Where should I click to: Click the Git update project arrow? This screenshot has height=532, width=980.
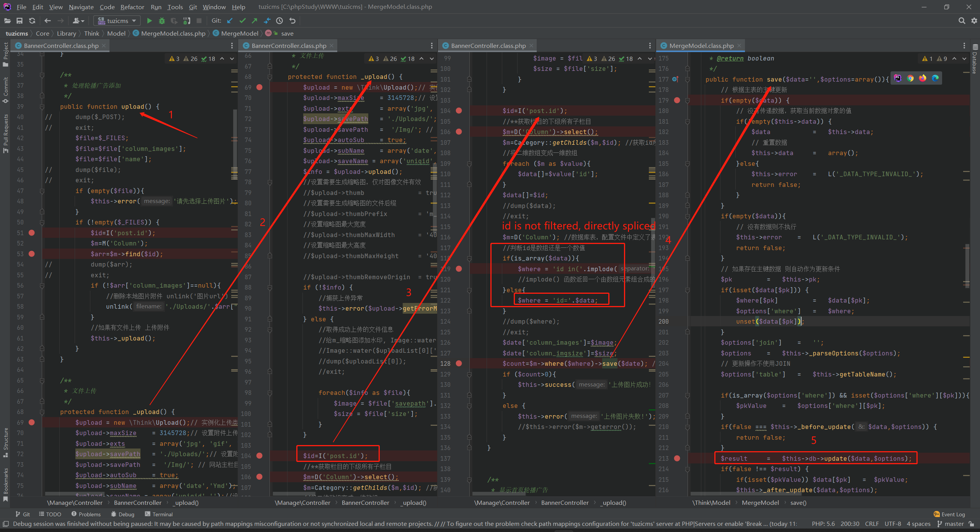point(230,21)
